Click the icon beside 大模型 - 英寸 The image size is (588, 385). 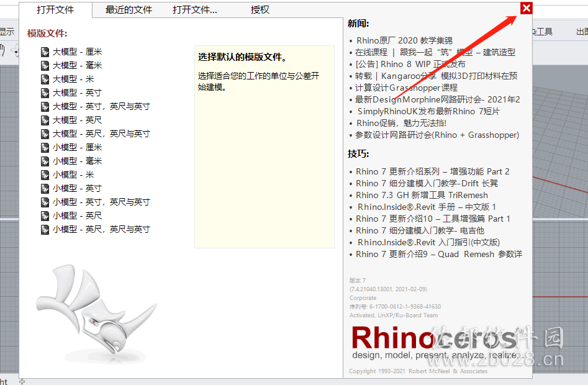45,93
